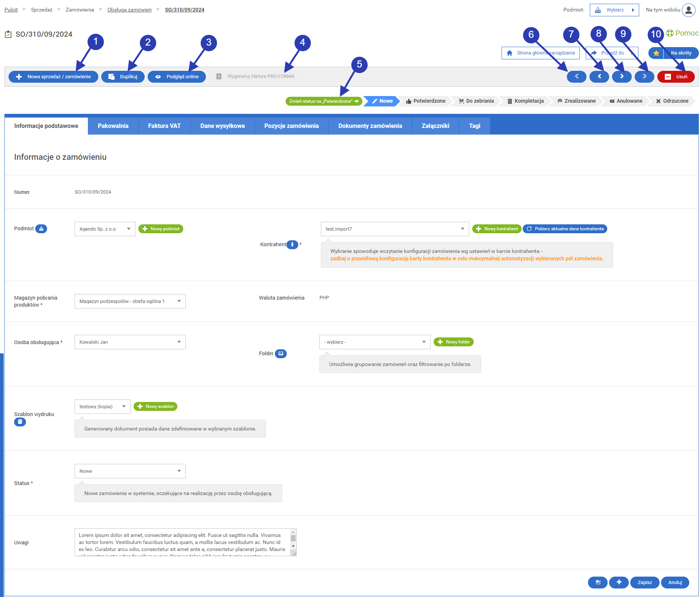
Task: Go to the previous order arrow button
Action: (599, 77)
